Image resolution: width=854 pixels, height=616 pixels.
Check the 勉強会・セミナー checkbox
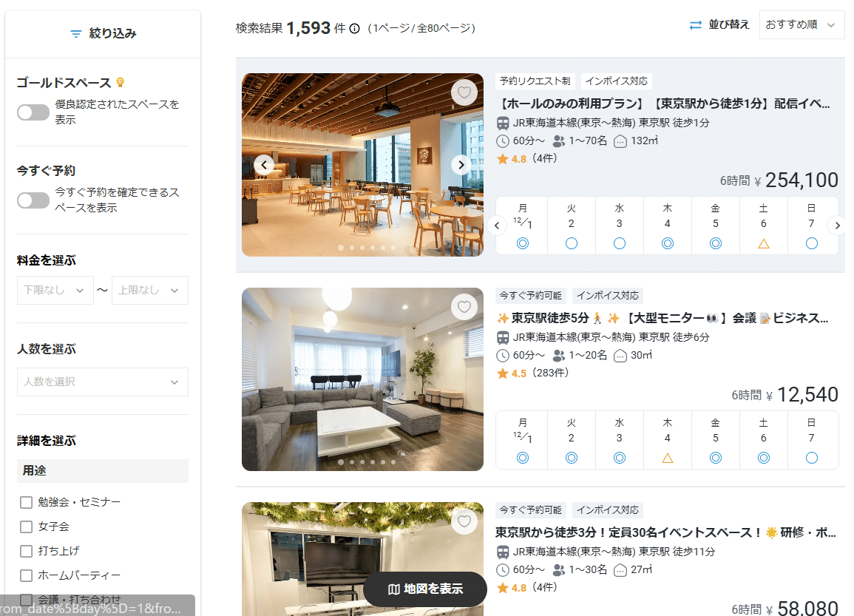[x=27, y=503]
